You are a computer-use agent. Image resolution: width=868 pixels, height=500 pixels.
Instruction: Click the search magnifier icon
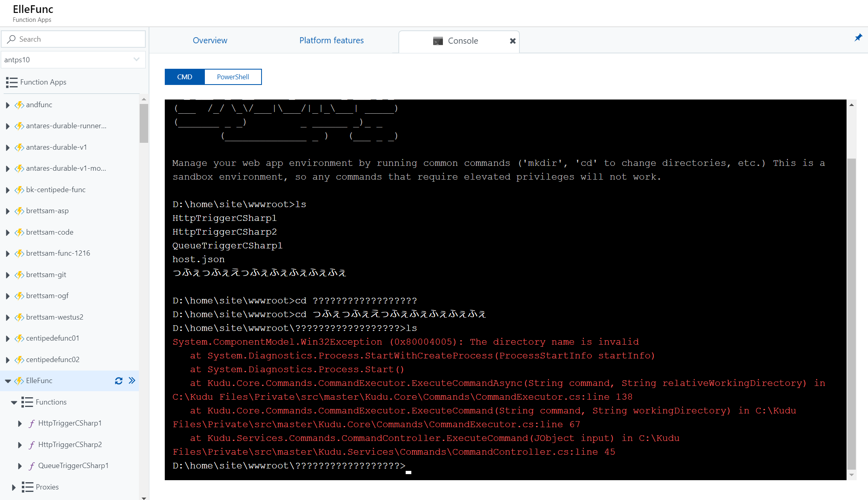click(x=11, y=39)
